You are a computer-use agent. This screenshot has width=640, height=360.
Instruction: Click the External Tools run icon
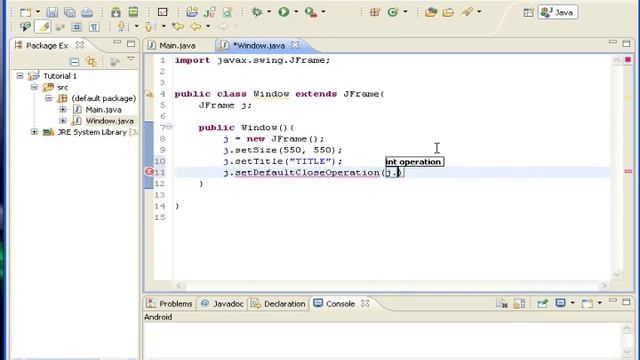[x=311, y=12]
